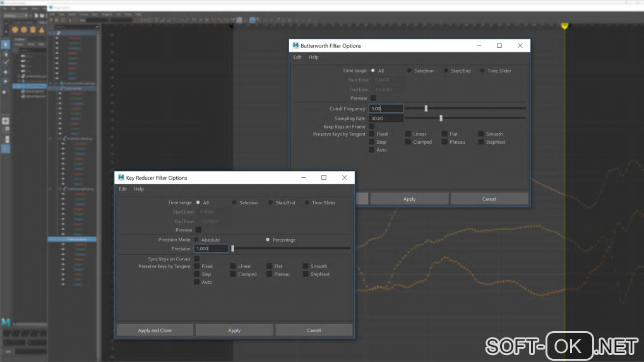
Task: Check Smooth tangent in Key Reducer
Action: [306, 266]
